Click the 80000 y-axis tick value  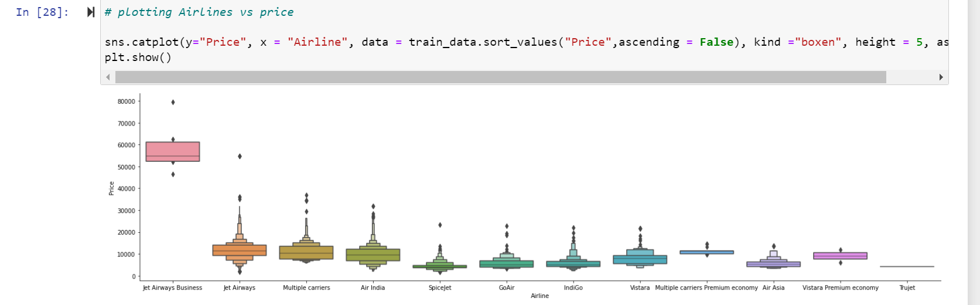point(126,101)
